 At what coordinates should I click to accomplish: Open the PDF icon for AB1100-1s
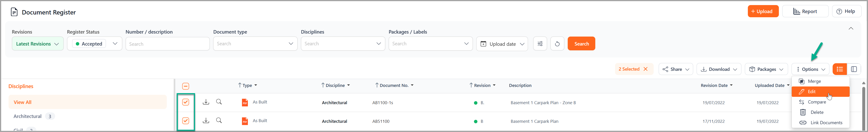click(x=245, y=102)
